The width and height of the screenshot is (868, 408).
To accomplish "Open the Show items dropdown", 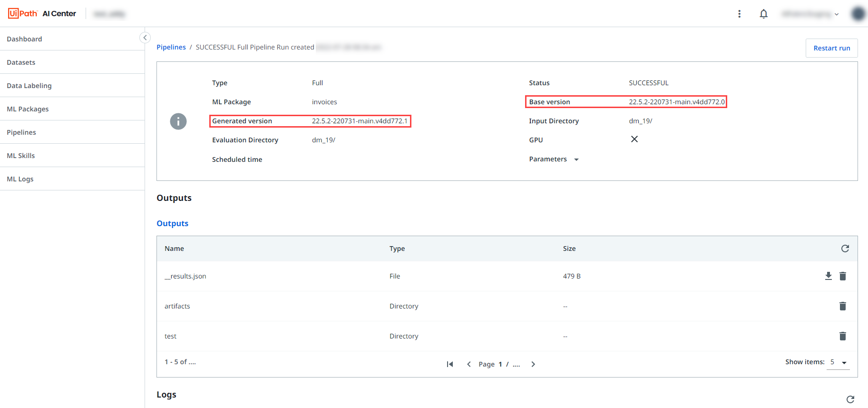I will click(x=839, y=362).
